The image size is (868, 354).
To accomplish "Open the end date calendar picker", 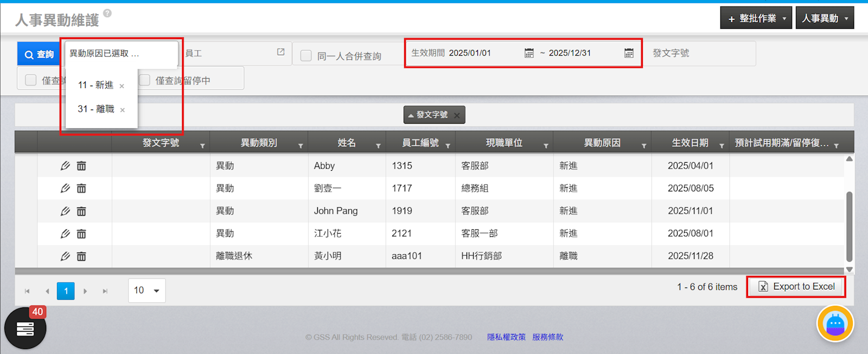I will click(x=629, y=53).
